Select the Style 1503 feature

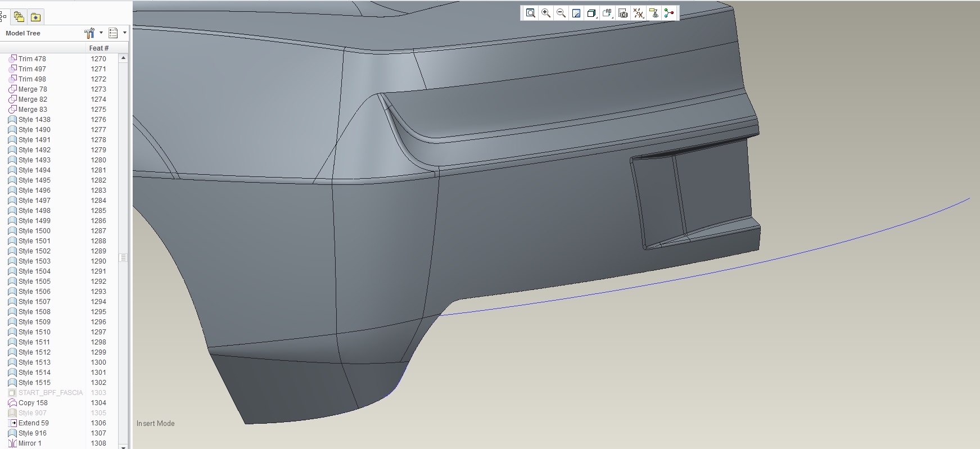[34, 261]
